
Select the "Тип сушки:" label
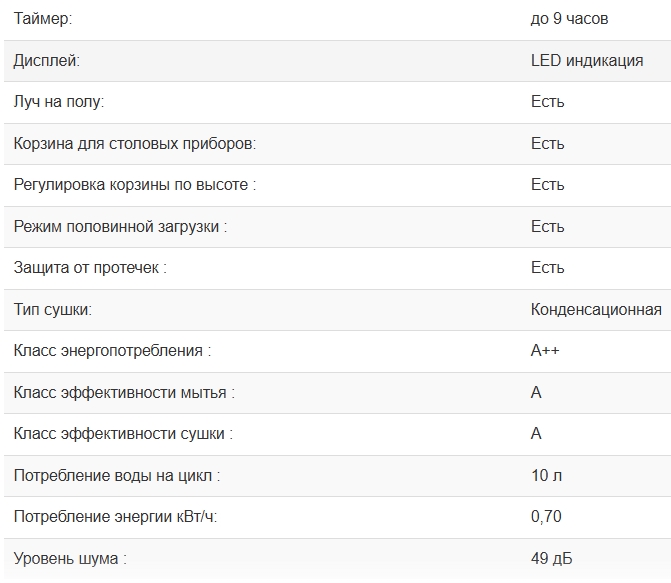click(x=53, y=310)
